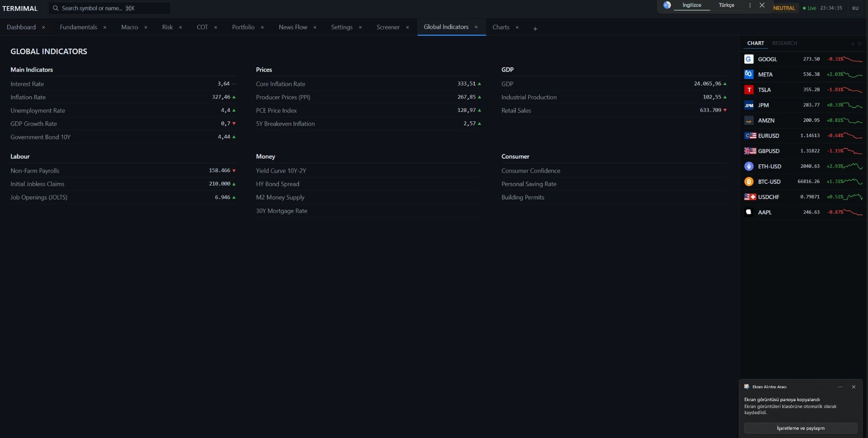Switch translation to Türkçe
The image size is (868, 438).
(726, 5)
